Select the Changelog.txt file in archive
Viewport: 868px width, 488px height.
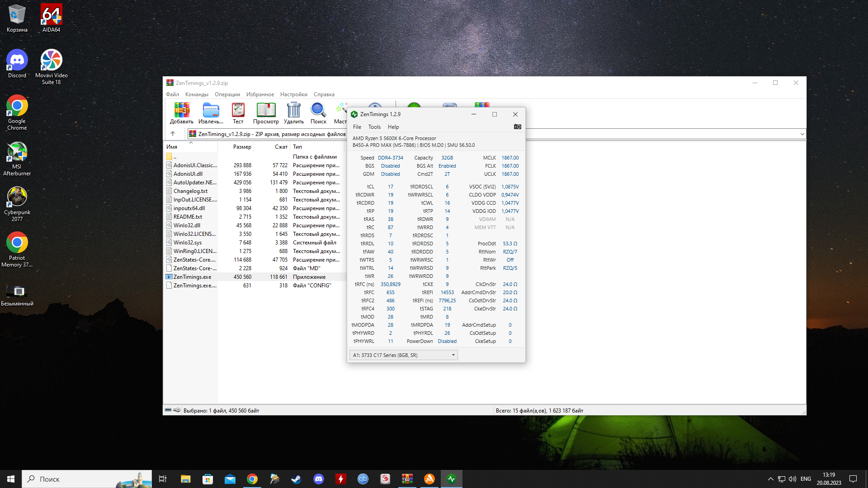pyautogui.click(x=190, y=191)
